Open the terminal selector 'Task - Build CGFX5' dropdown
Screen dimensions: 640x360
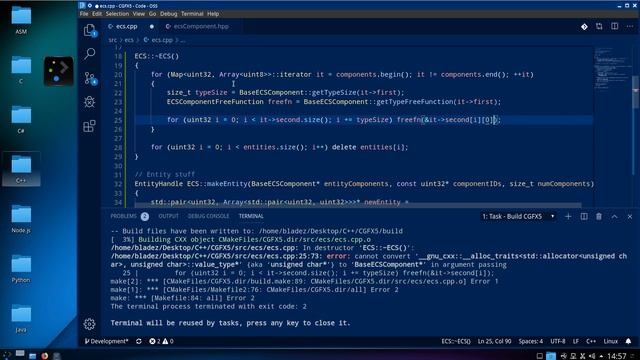coord(518,216)
